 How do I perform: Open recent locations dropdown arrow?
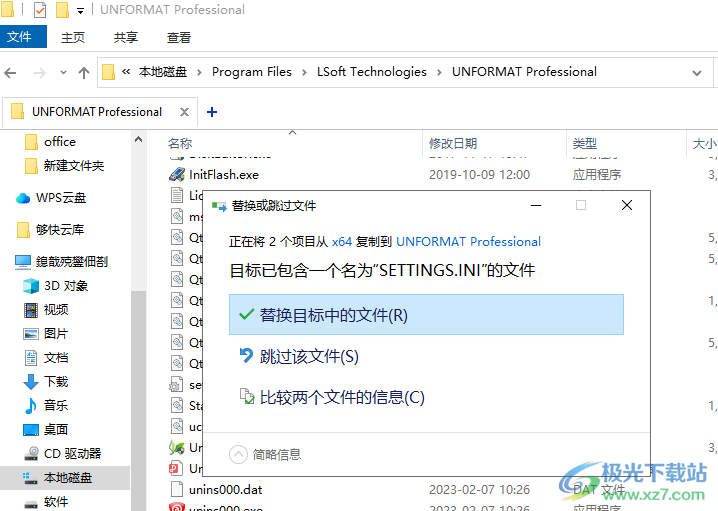[63, 72]
